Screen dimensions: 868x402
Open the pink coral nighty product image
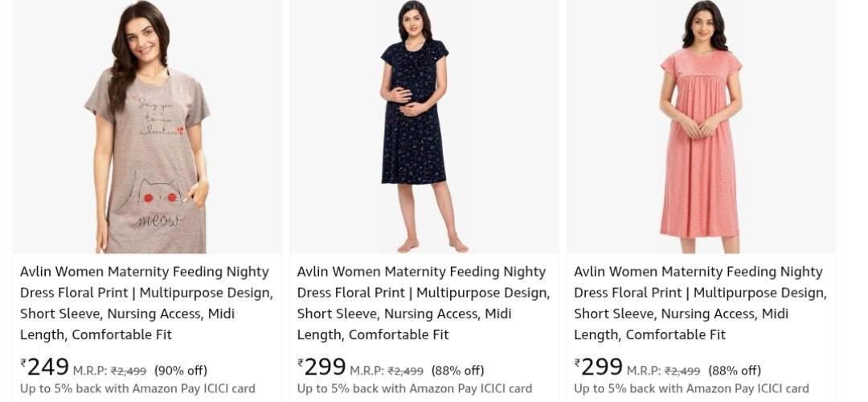click(702, 127)
